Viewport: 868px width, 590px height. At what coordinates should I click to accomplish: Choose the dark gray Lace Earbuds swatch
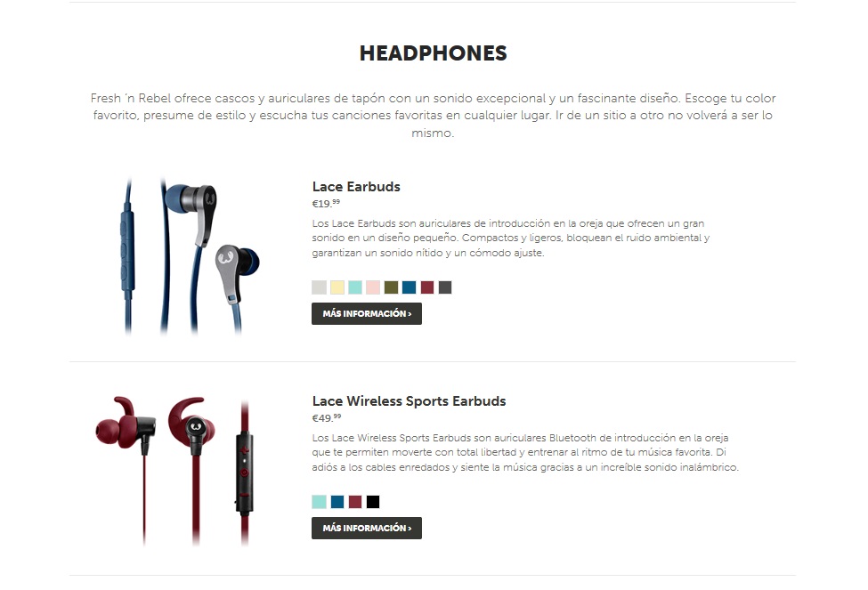445,287
